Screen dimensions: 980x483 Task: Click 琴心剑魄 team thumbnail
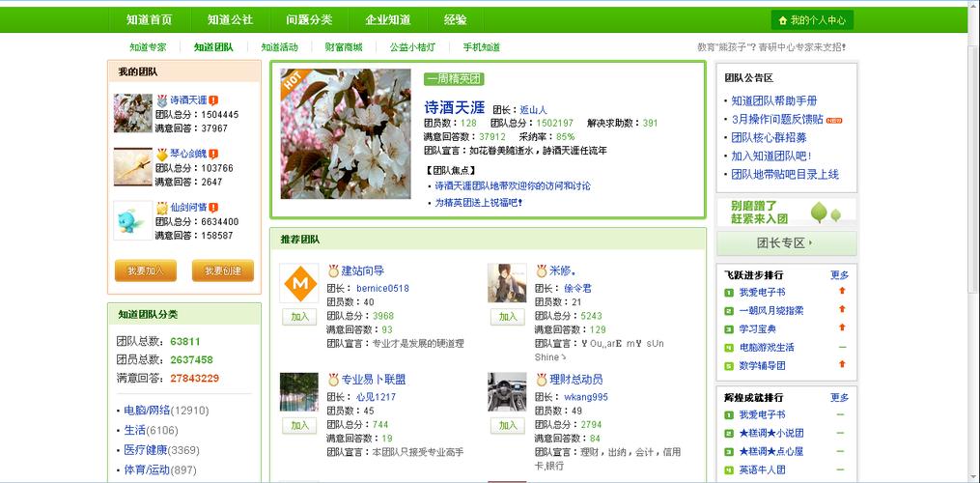133,167
